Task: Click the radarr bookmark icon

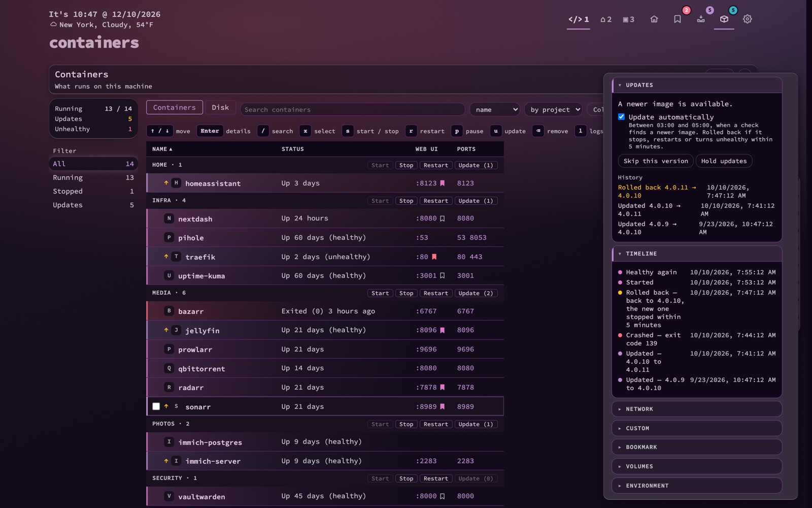Action: click(x=442, y=388)
